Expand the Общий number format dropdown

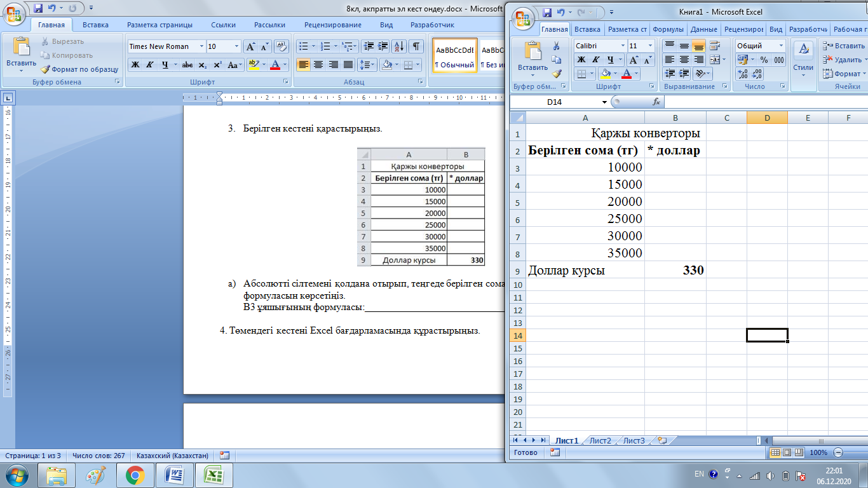click(x=781, y=46)
